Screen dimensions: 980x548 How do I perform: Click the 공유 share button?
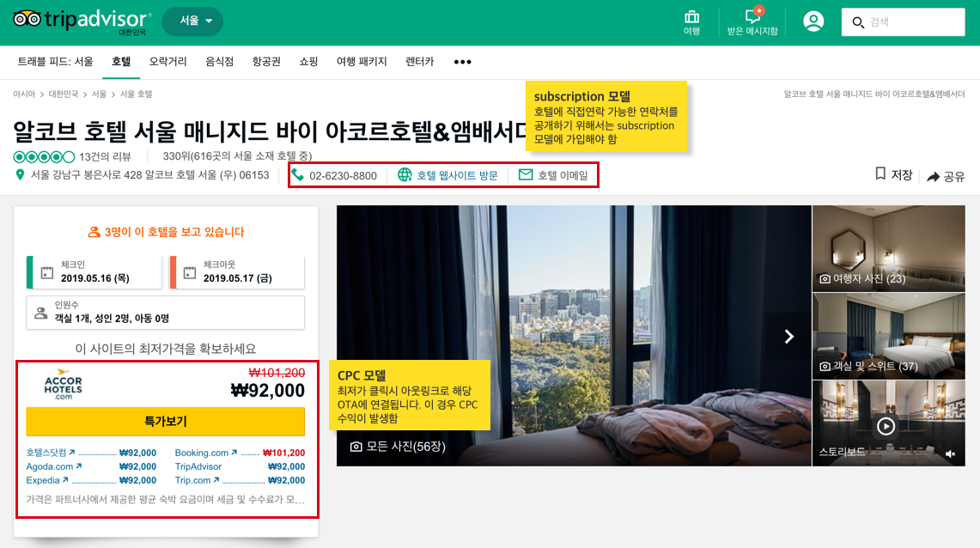click(947, 177)
